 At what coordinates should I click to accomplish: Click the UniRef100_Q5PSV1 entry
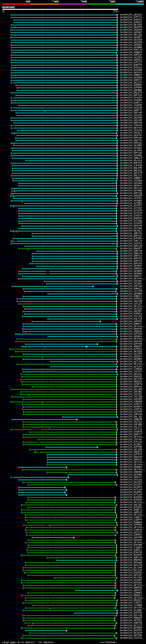(x=131, y=387)
